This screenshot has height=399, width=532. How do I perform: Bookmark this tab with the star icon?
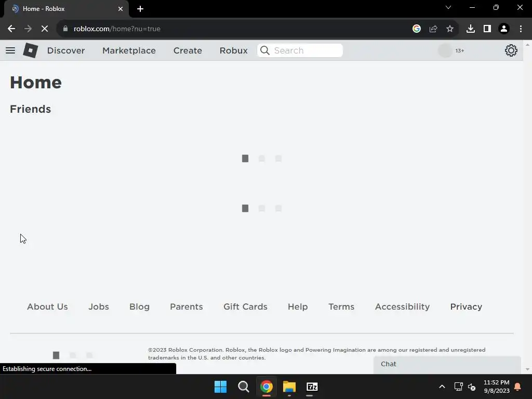point(450,29)
